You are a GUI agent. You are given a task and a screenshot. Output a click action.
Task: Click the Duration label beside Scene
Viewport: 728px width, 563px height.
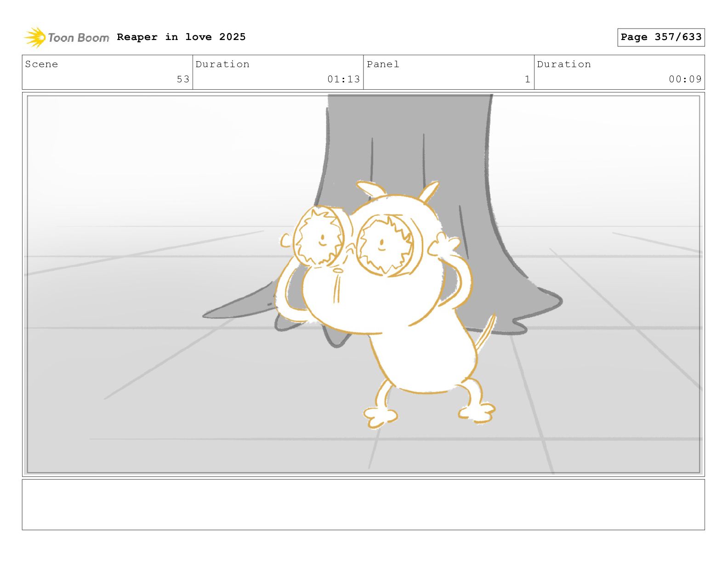click(x=222, y=64)
